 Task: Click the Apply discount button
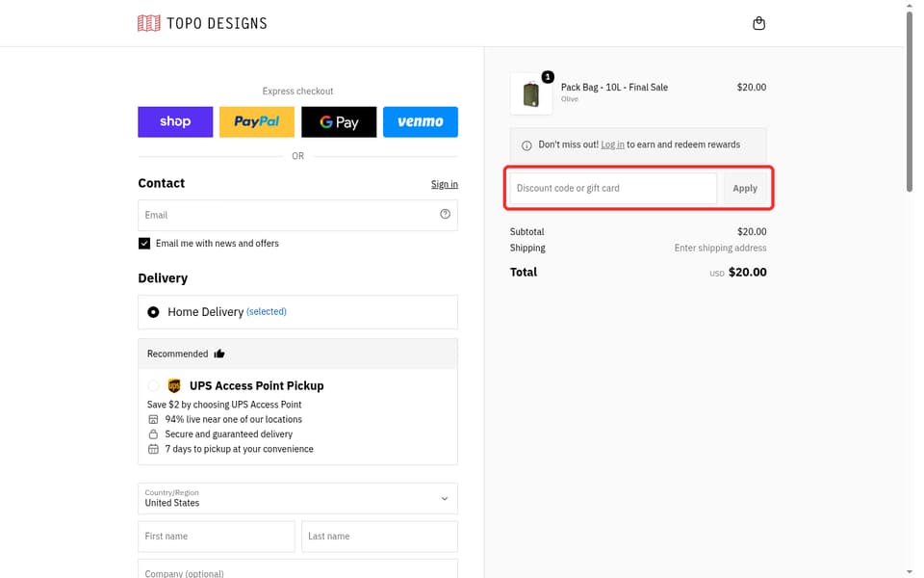745,188
